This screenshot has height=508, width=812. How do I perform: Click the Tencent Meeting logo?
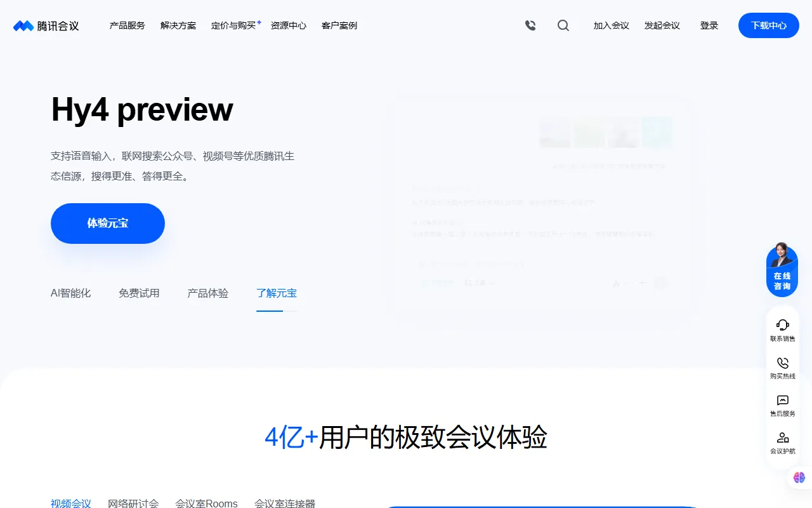tap(46, 25)
